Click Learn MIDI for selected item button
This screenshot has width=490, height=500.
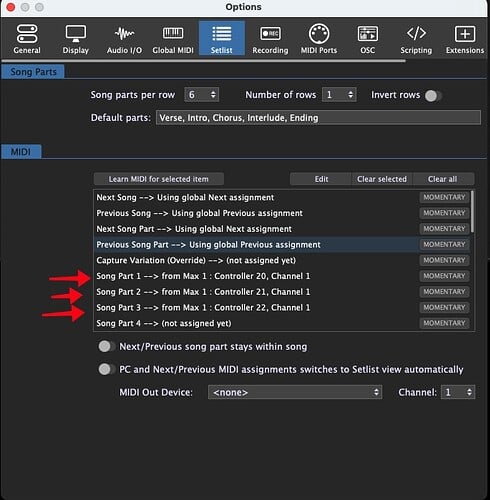coord(159,179)
